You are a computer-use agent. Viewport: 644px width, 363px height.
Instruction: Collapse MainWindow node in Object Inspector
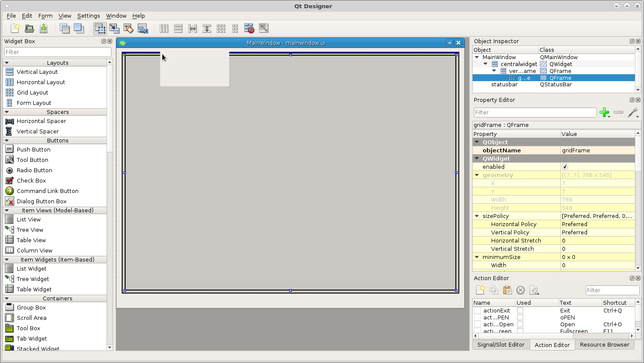tap(477, 57)
